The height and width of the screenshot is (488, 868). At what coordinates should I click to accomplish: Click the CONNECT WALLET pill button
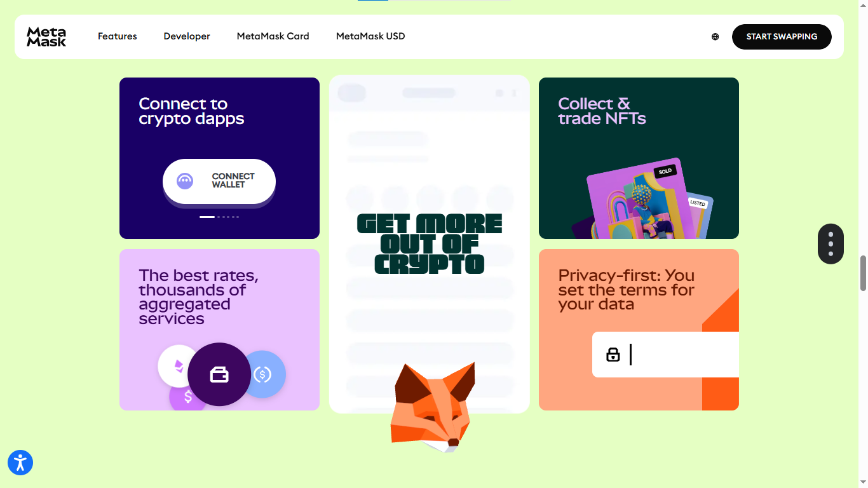[219, 181]
